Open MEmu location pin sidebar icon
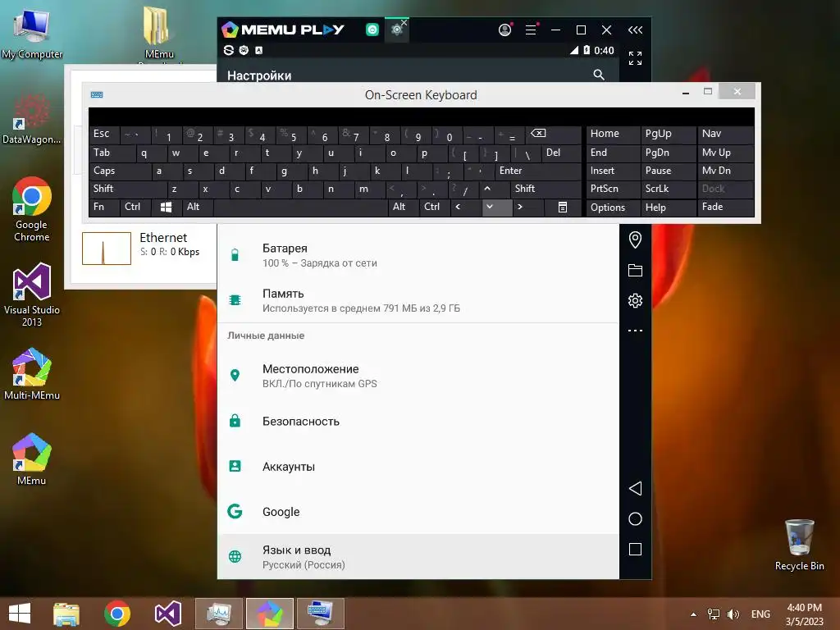This screenshot has width=840, height=630. pos(635,240)
